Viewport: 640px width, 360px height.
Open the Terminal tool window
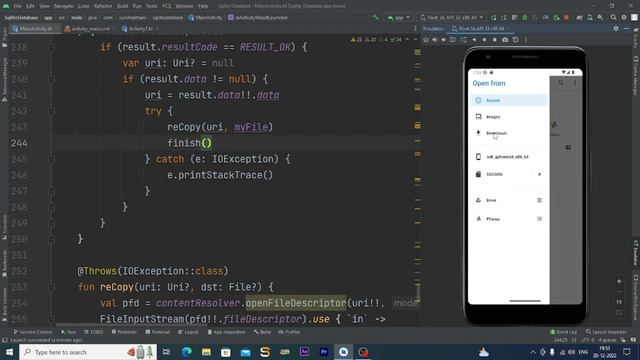(158, 332)
